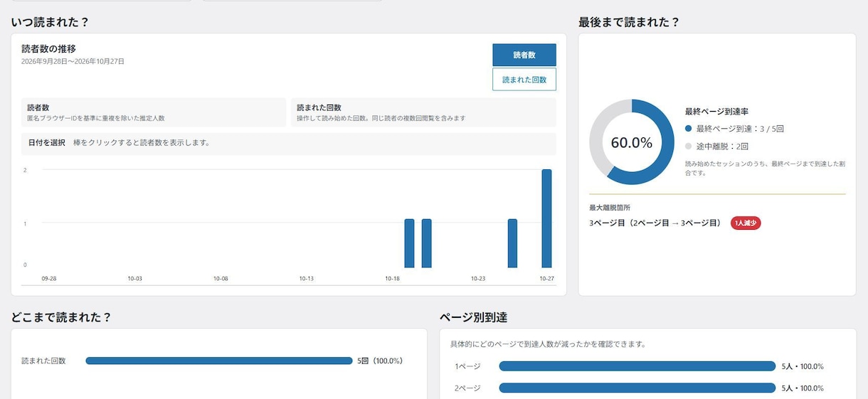
Task: Click the 10-08 axis label
Action: click(221, 278)
